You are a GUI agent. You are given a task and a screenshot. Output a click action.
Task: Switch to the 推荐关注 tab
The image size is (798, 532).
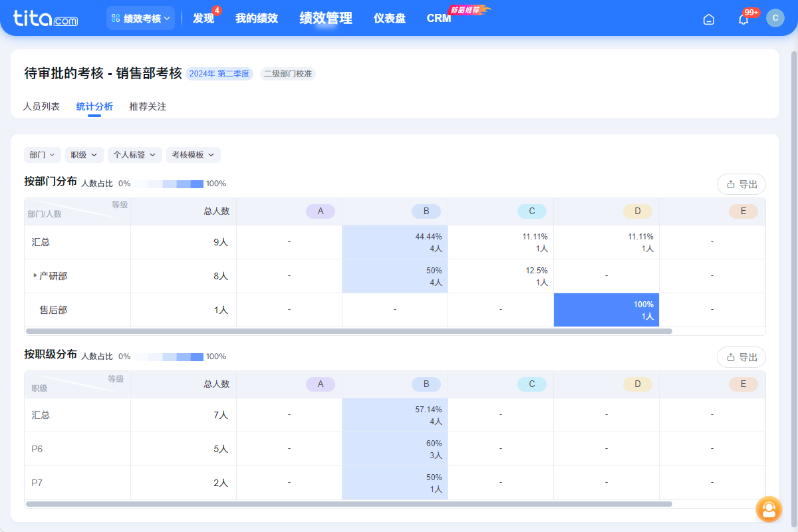(148, 106)
